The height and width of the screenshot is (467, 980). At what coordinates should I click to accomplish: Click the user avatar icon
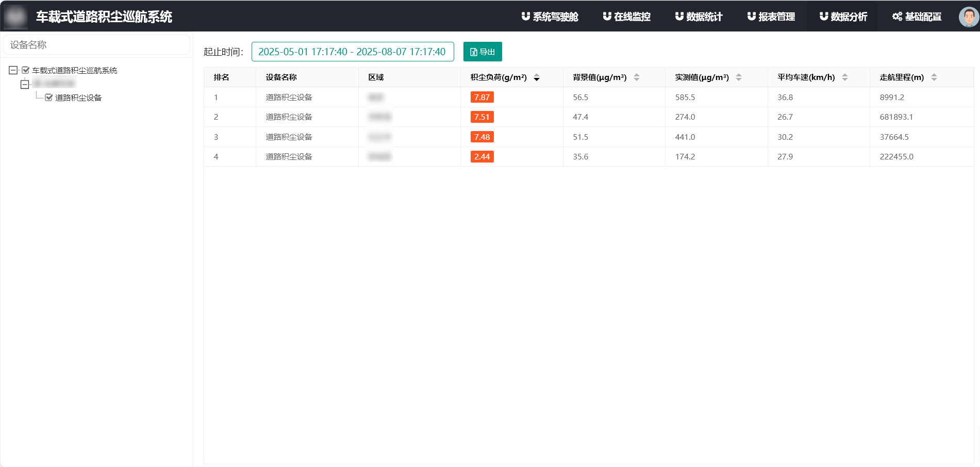[968, 17]
